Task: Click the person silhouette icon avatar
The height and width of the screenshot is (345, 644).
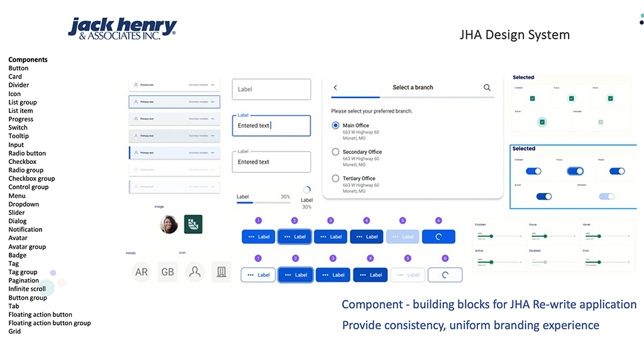Action: 195,272
